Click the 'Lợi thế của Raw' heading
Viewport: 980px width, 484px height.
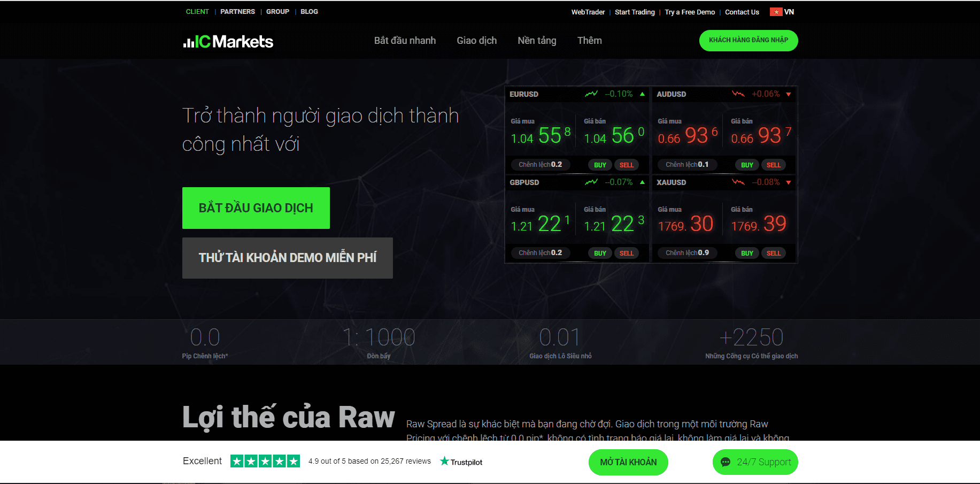[x=289, y=418]
